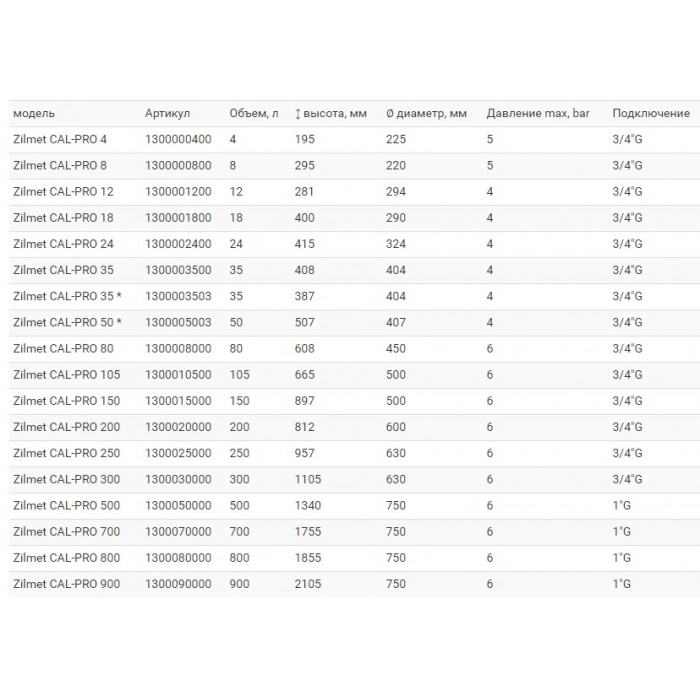Click article number 1300050000
700x700 pixels.
point(178,505)
